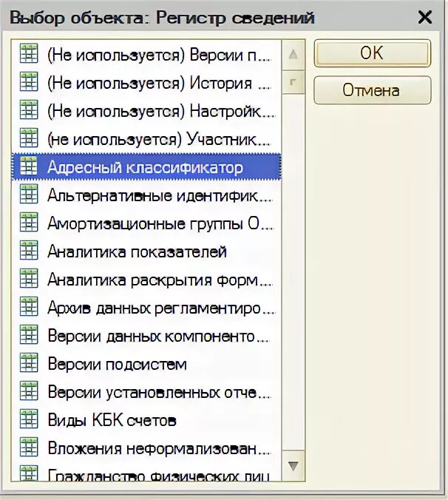Click register icon beside Адресный классификатор
The image size is (448, 500).
pyautogui.click(x=29, y=166)
